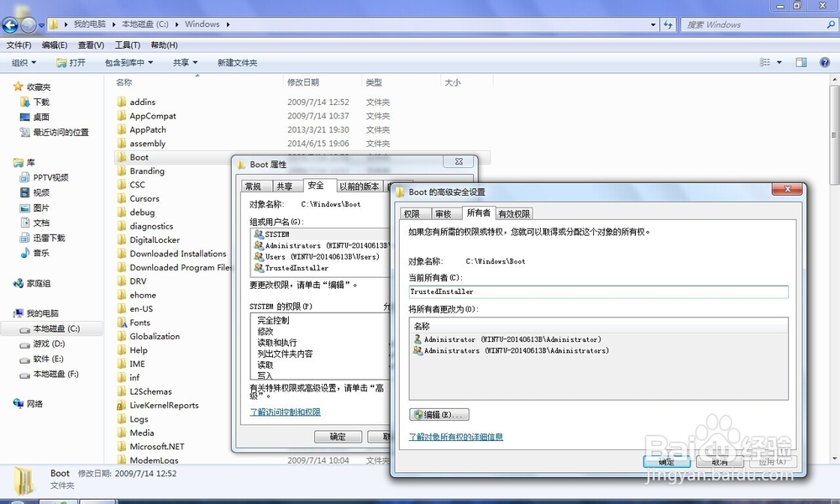Click the Search Windows input box
Viewport: 840px width, 504px height.
pos(753,24)
